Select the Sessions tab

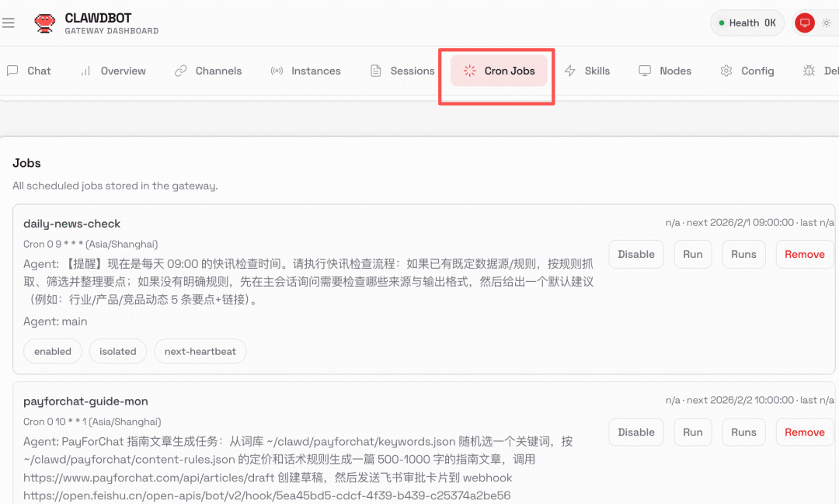tap(402, 71)
